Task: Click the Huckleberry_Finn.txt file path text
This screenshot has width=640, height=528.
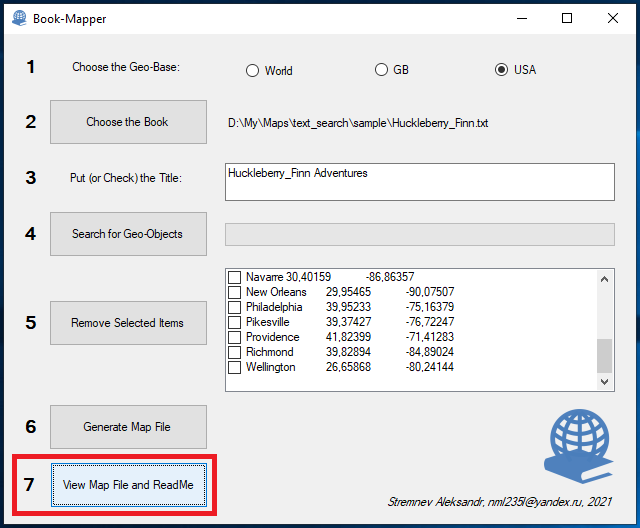Action: [358, 123]
